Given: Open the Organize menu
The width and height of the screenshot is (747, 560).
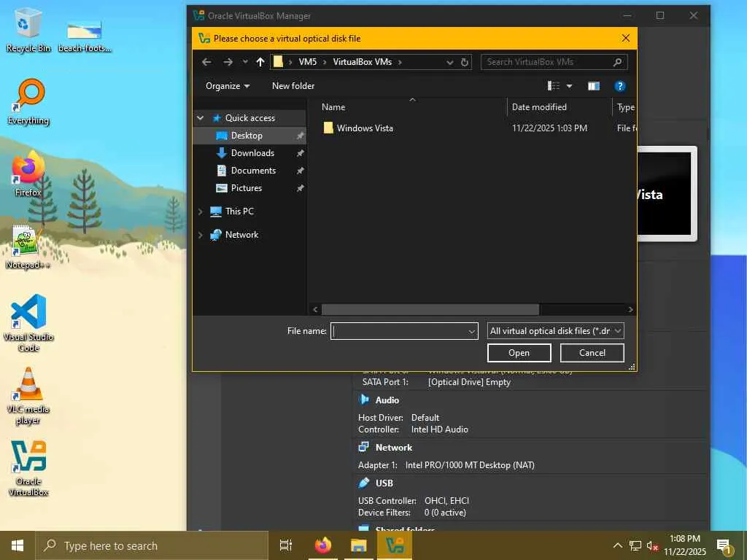Looking at the screenshot, I should click(228, 86).
